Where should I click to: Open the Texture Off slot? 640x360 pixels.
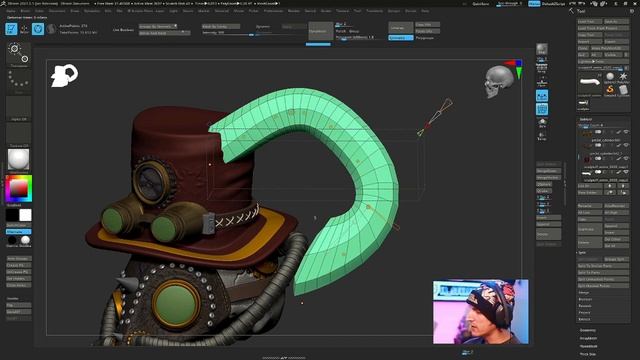pyautogui.click(x=19, y=135)
